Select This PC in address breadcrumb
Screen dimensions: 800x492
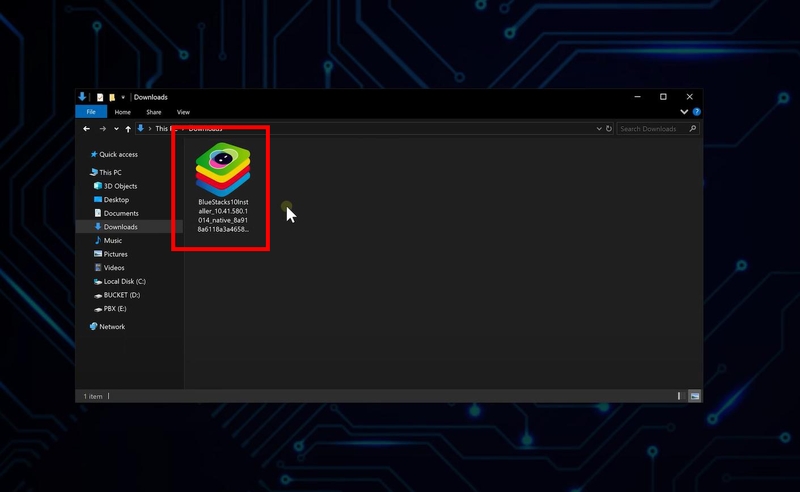(x=165, y=129)
